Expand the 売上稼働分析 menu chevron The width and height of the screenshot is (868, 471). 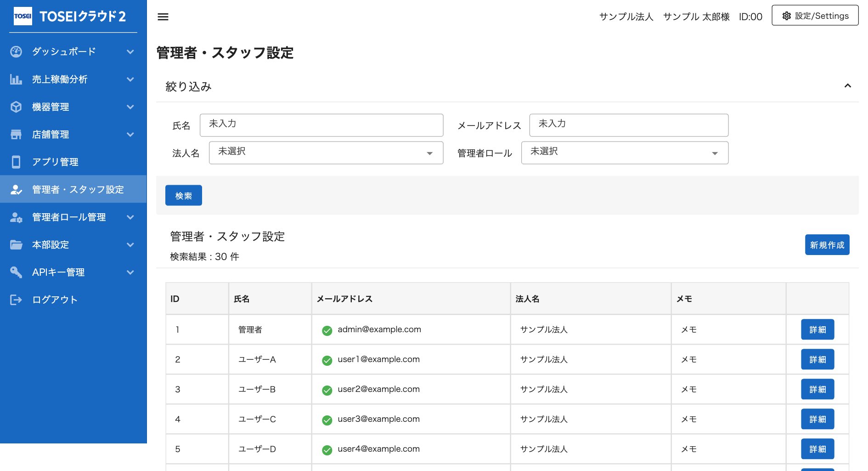pyautogui.click(x=130, y=79)
